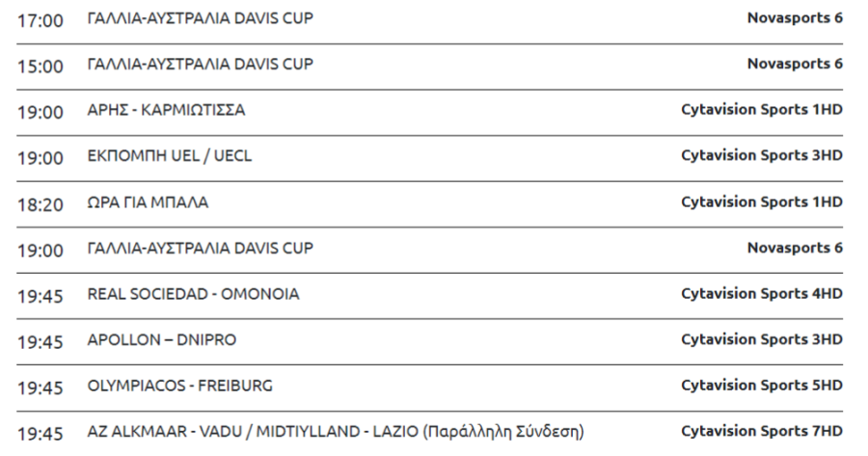Image resolution: width=868 pixels, height=456 pixels.
Task: Click Cytavision Sports 3HD beside ΕΚΠΟΜΠΗ UEL / UECL
Action: coord(762,155)
